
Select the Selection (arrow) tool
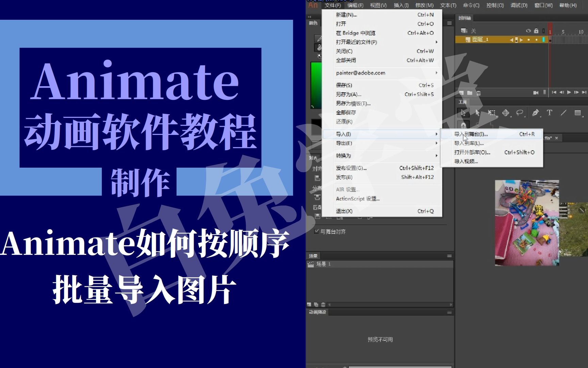pyautogui.click(x=463, y=113)
